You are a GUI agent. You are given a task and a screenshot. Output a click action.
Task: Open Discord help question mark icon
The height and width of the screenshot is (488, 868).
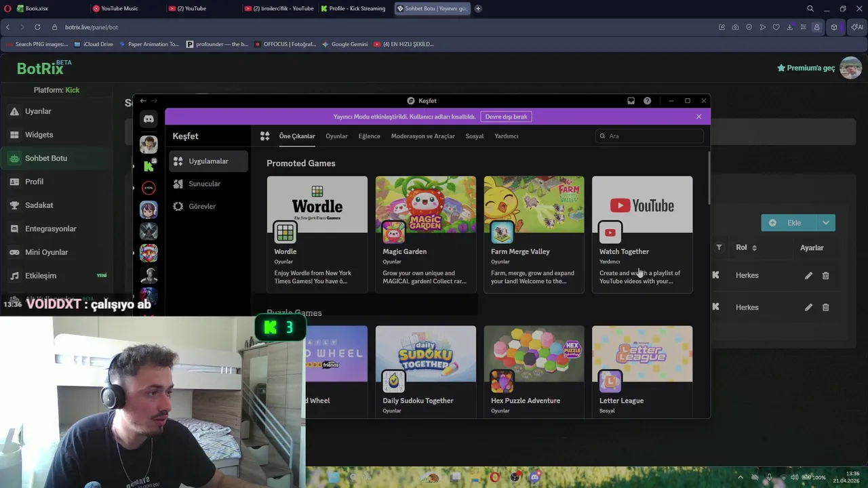pos(648,101)
